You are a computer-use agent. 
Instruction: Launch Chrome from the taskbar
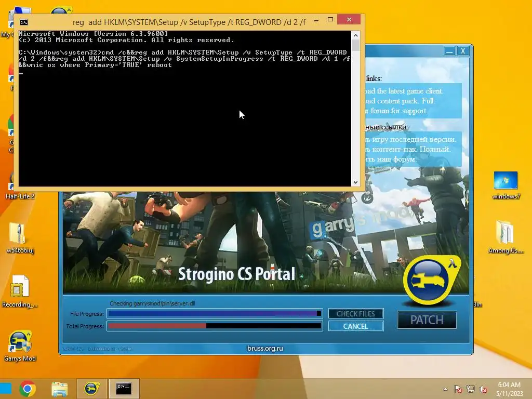[28, 389]
